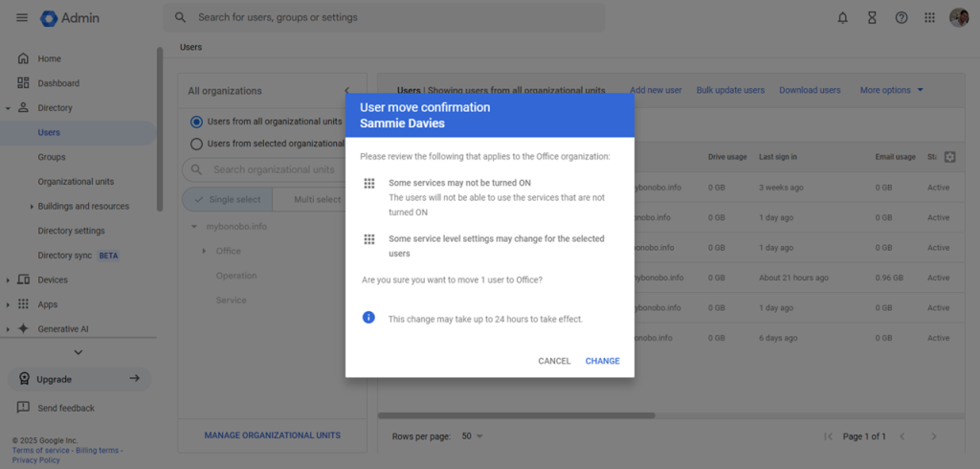This screenshot has width=980, height=469.
Task: Collapse the Directory section
Action: (8, 108)
